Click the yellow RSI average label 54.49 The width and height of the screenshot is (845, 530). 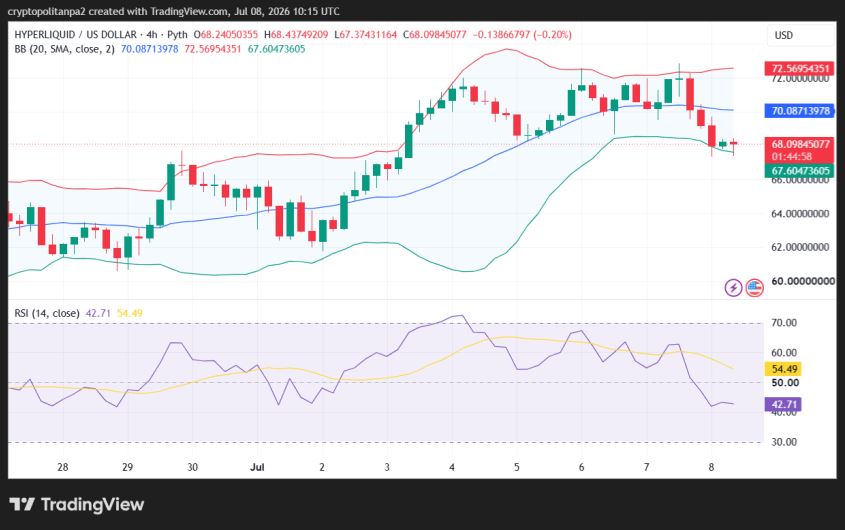784,369
